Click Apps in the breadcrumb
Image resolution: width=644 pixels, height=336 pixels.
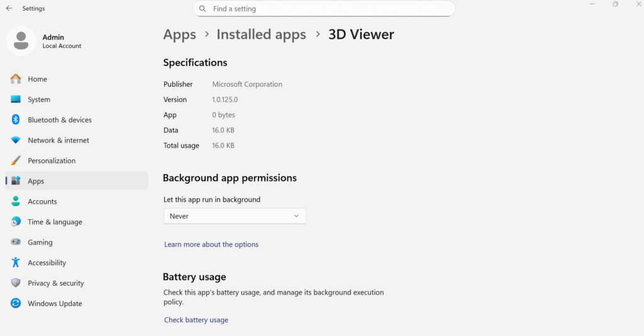pyautogui.click(x=179, y=35)
